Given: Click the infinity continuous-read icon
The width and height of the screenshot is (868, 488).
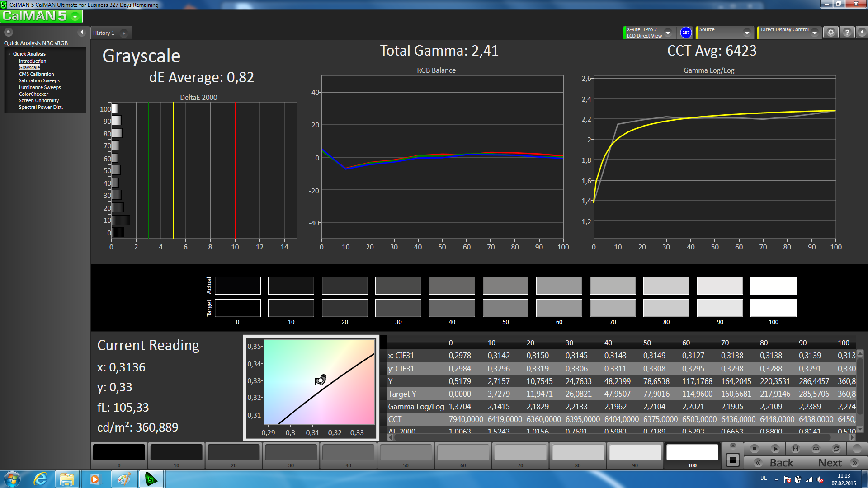Looking at the screenshot, I should pyautogui.click(x=816, y=449).
